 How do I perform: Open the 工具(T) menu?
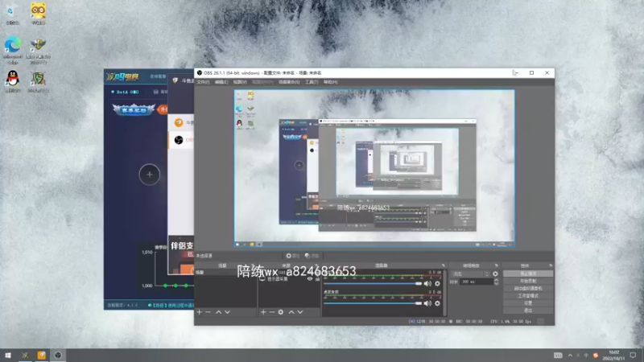coord(312,82)
